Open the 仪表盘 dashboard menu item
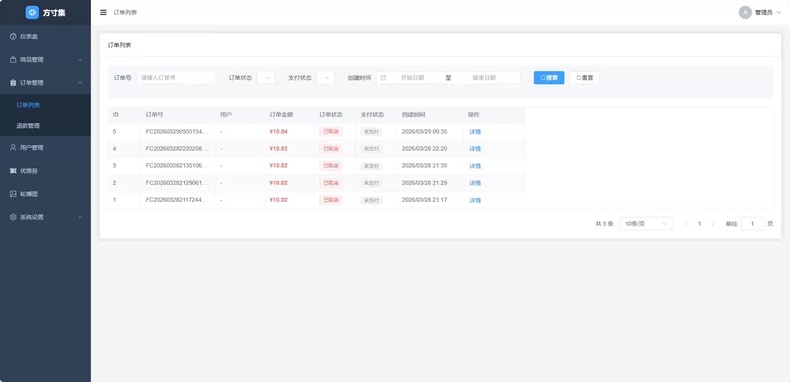 coord(45,36)
